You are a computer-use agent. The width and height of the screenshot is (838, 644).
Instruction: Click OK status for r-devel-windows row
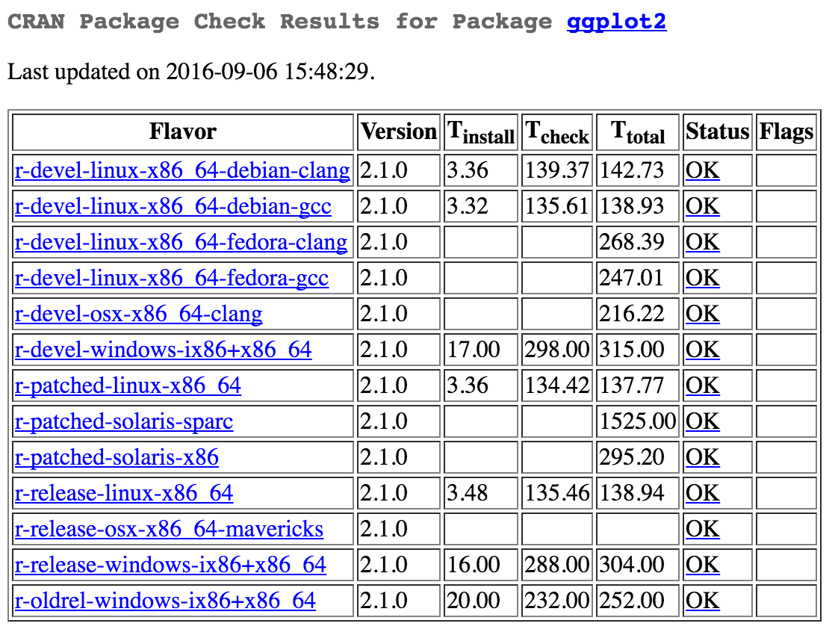(x=703, y=350)
